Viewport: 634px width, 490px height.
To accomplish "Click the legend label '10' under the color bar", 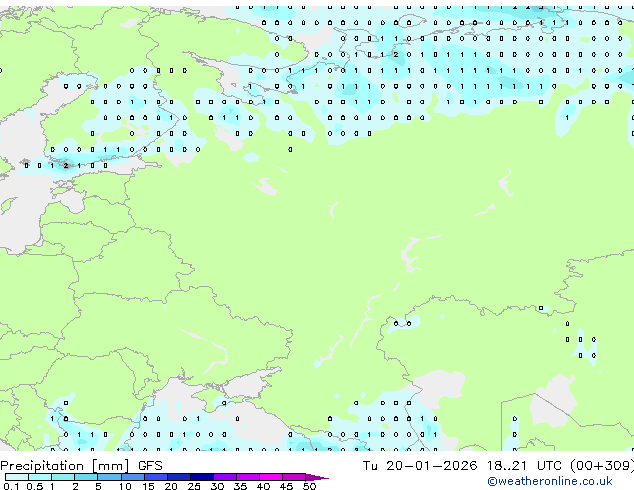I will point(125,486).
